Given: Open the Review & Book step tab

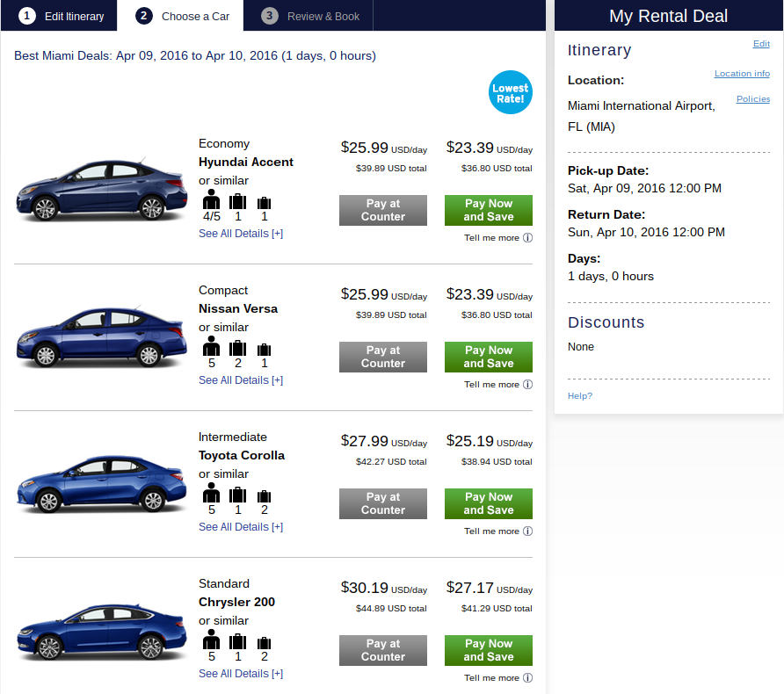Looking at the screenshot, I should [x=309, y=16].
